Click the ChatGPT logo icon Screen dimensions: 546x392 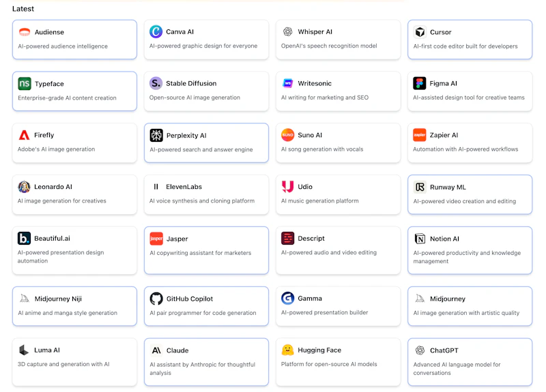[x=420, y=350]
